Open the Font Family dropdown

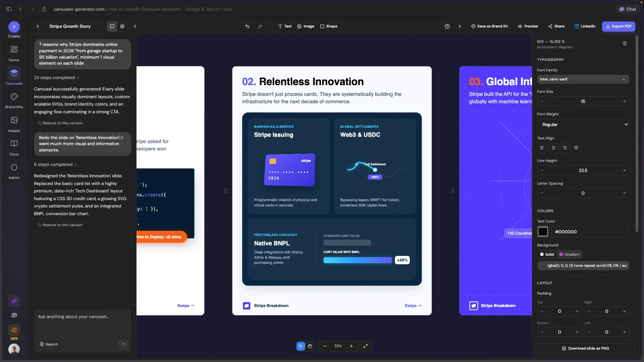[x=583, y=79]
